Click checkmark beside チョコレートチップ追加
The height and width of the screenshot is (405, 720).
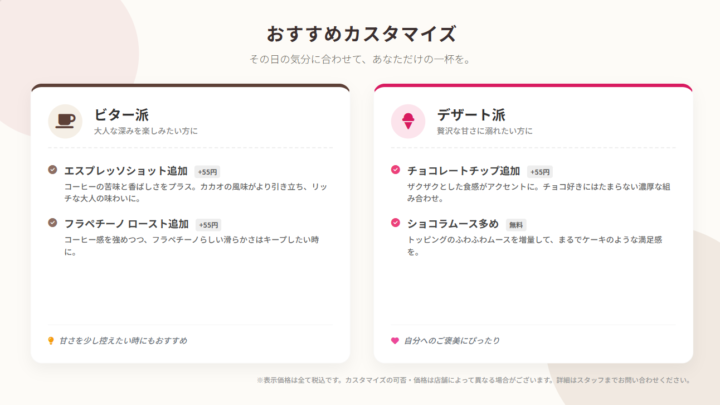click(395, 170)
